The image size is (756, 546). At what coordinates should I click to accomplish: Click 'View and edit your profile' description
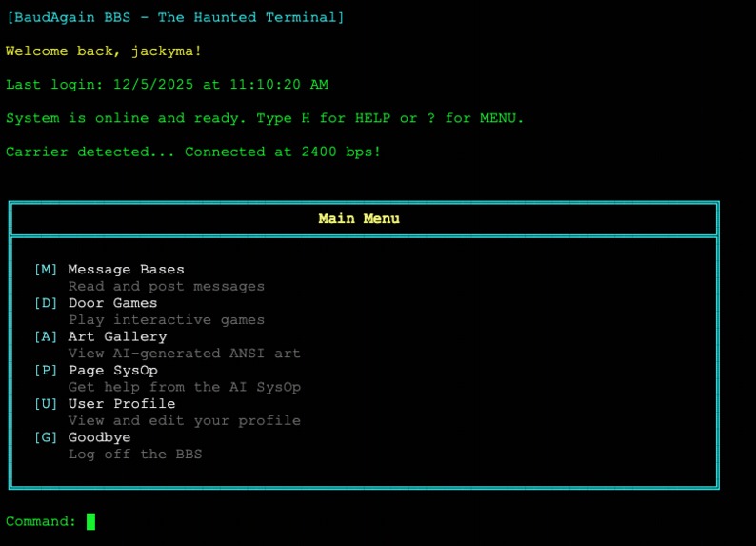184,420
